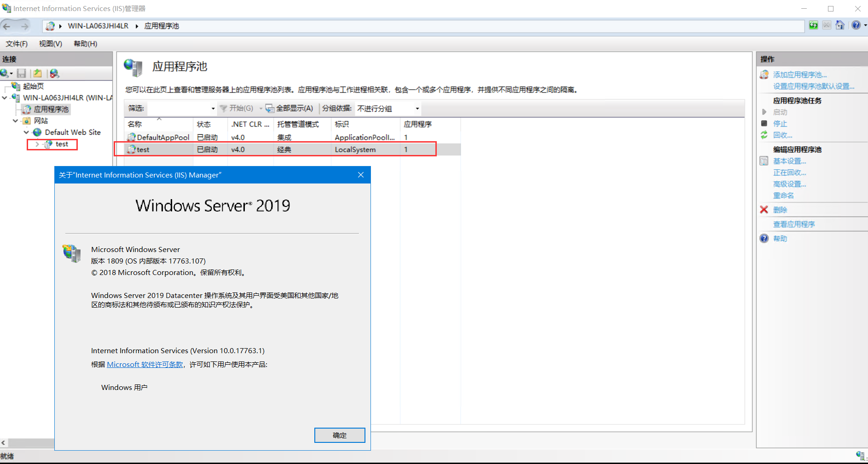Sort by the 托管管道模式 column header
Screen dimensions: 868x464
[x=302, y=124]
